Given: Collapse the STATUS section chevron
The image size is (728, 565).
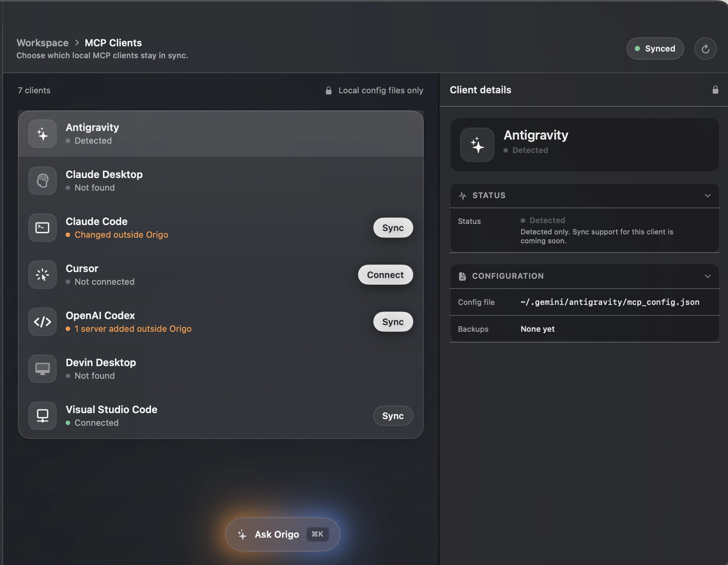Looking at the screenshot, I should pos(707,195).
